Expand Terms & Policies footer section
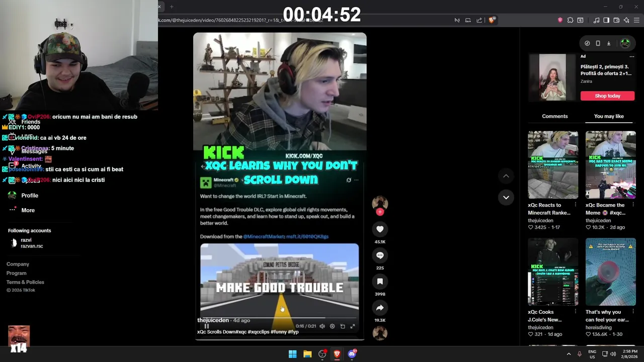Screen dimensions: 644x362 [x=25, y=282]
